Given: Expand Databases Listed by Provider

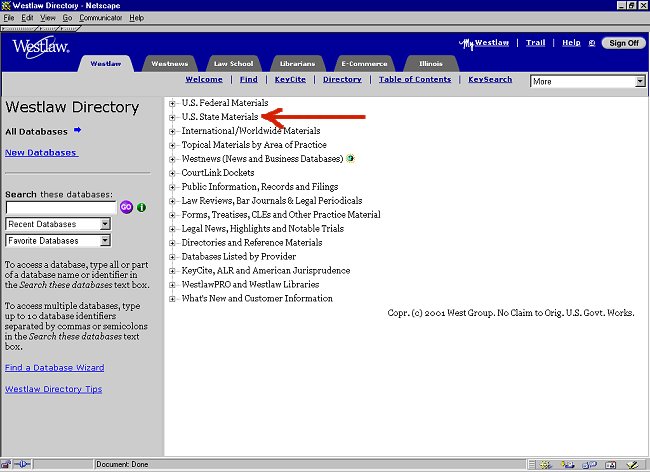Looking at the screenshot, I should [x=172, y=257].
